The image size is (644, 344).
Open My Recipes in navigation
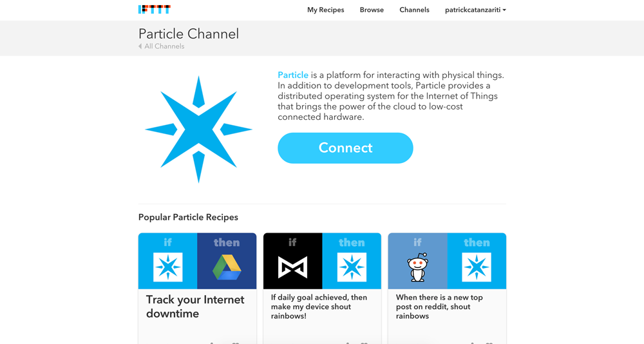click(x=326, y=10)
